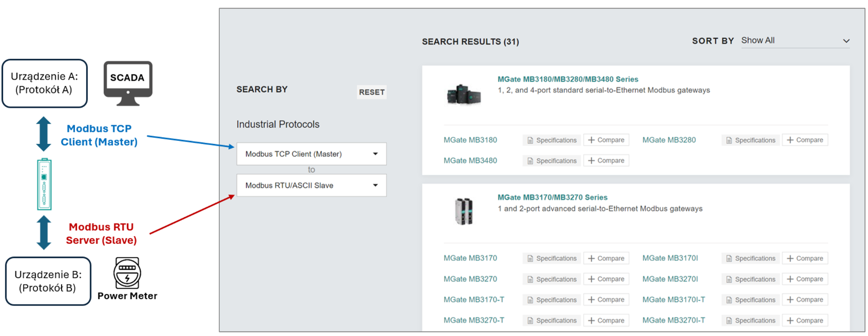Viewport: 868px width, 336px height.
Task: View Specifications for MGate MB3170-T
Action: [552, 299]
